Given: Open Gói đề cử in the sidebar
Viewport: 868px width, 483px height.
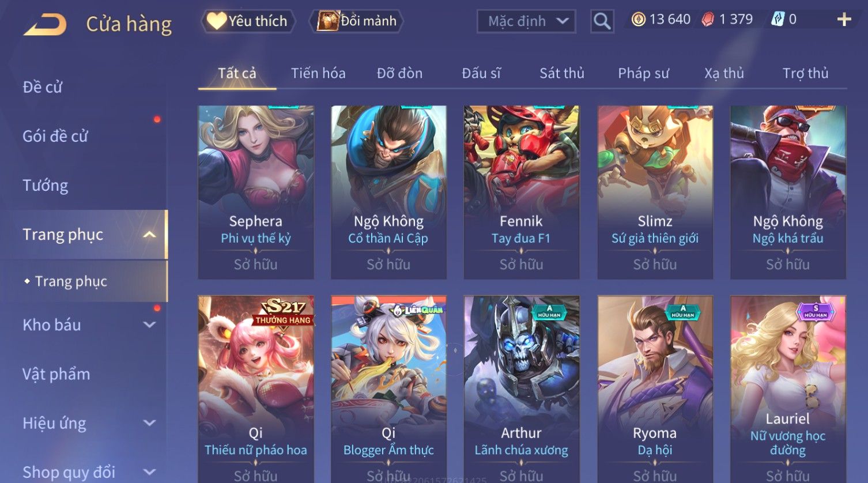Looking at the screenshot, I should [55, 137].
